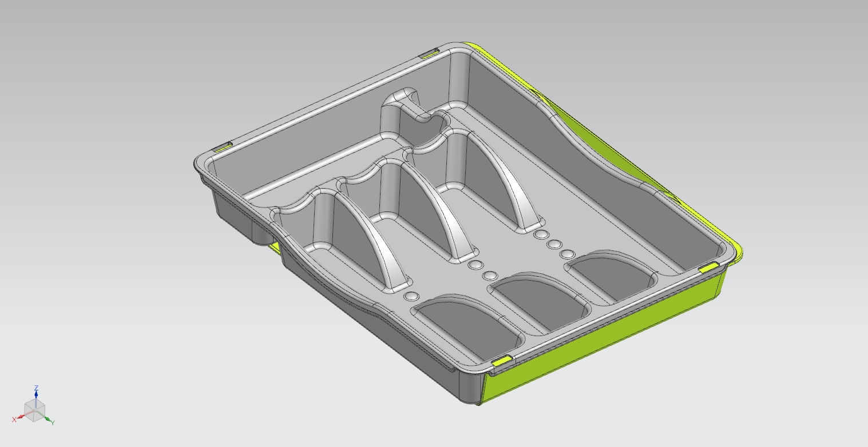Viewport: 868px width, 447px height.
Task: Pick the green clip at the tray's rightmost corner
Action: 708,266
